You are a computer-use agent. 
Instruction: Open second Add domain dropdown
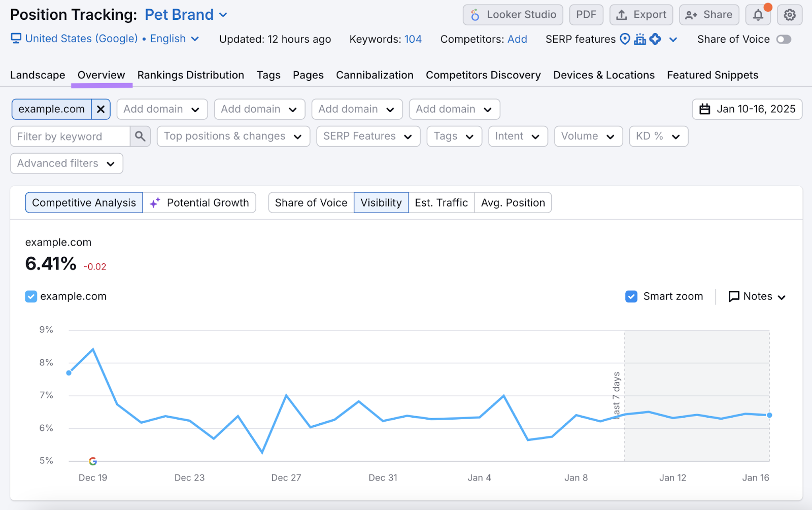[259, 109]
